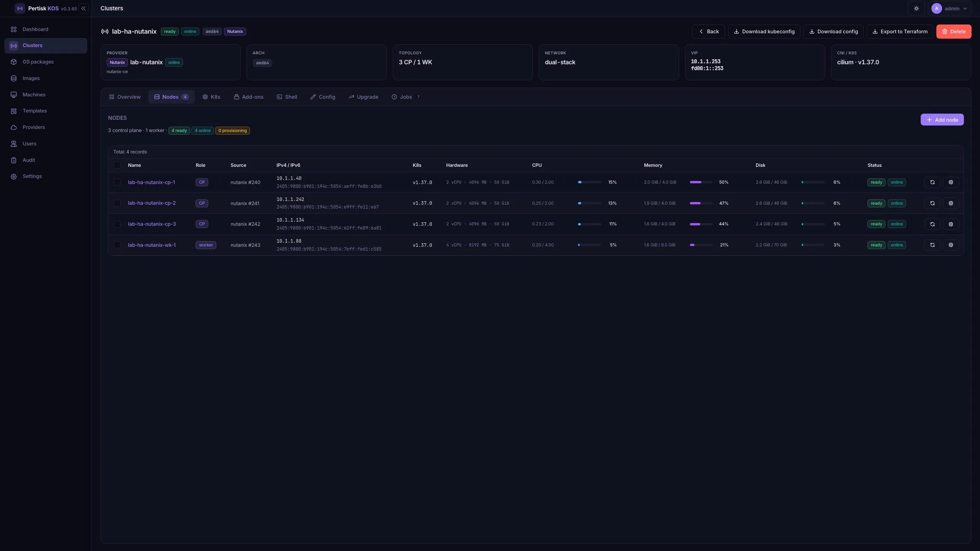Open Machines page

point(46,95)
